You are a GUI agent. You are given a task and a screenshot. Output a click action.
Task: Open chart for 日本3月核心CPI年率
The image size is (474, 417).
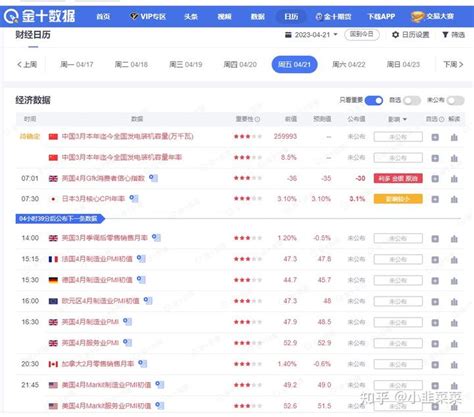click(454, 199)
